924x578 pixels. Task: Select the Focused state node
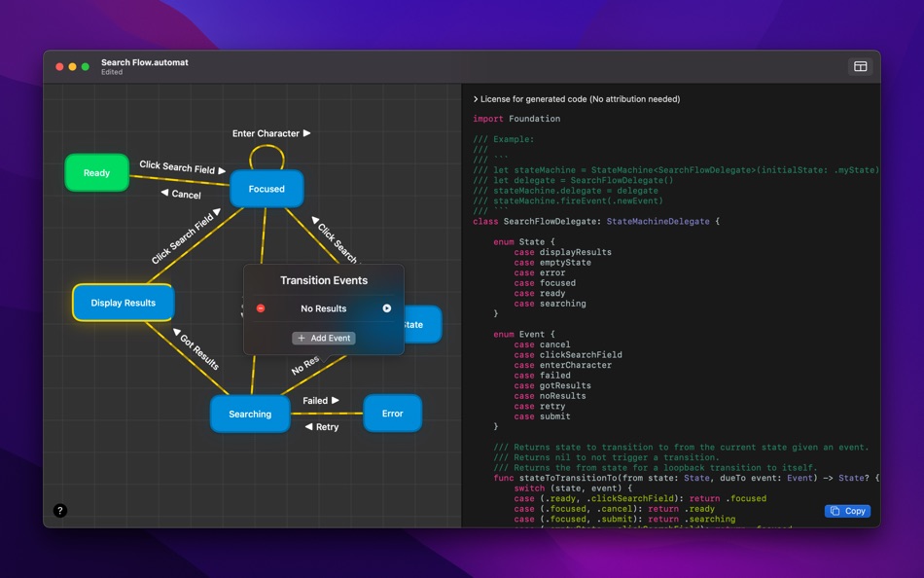(x=267, y=189)
